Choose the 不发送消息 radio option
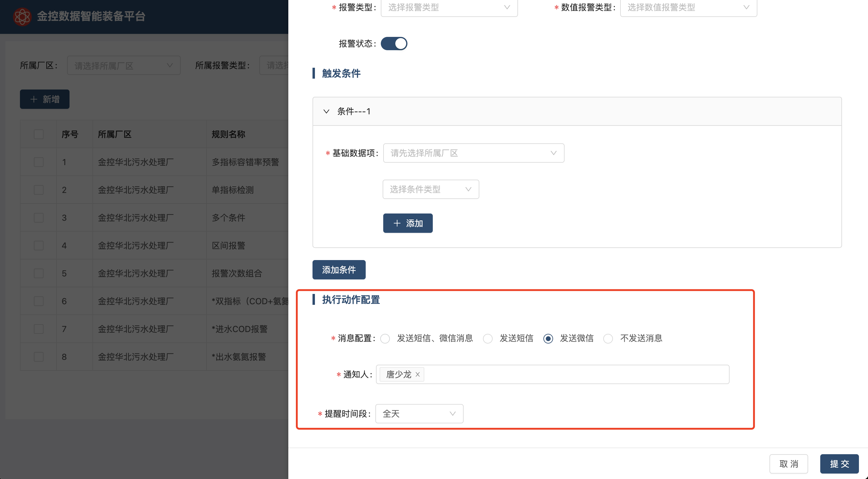The width and height of the screenshot is (868, 479). (608, 338)
